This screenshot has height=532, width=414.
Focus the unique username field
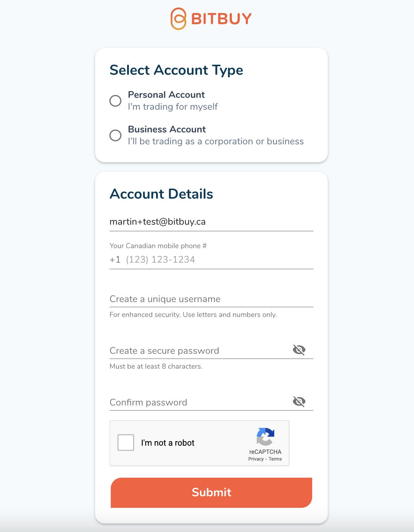pyautogui.click(x=211, y=299)
